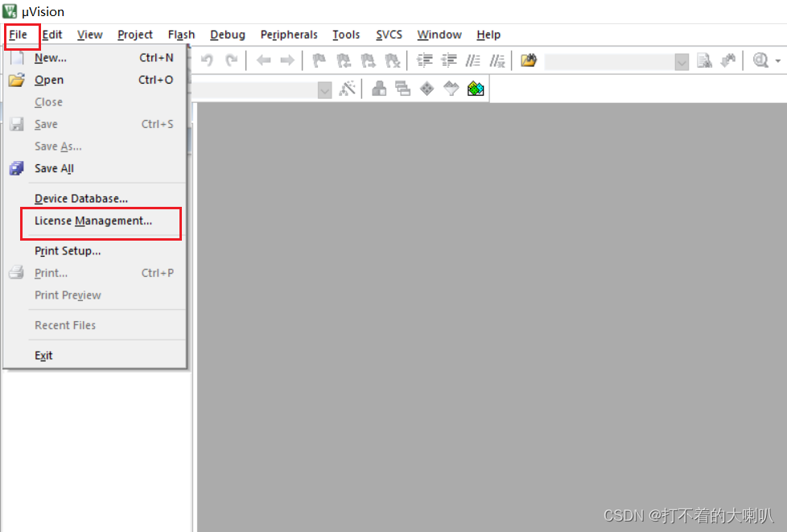Clear all bookmarks icon
Viewport: 787px width, 532px height.
(392, 60)
